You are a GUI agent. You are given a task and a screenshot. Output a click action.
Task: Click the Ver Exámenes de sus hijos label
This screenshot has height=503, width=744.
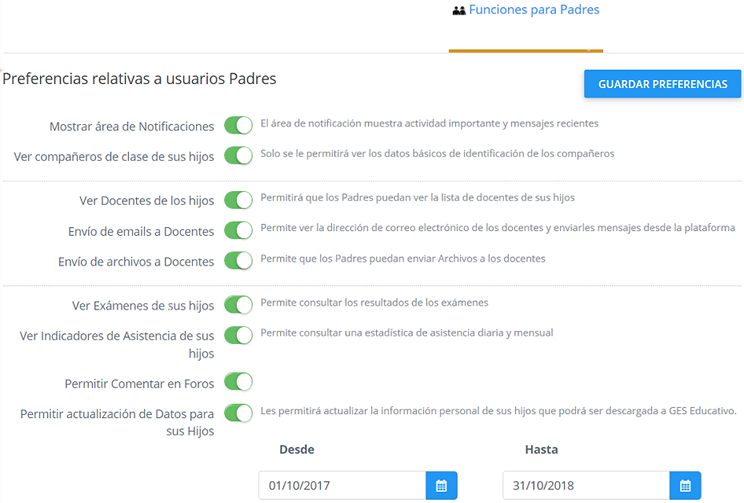(143, 306)
